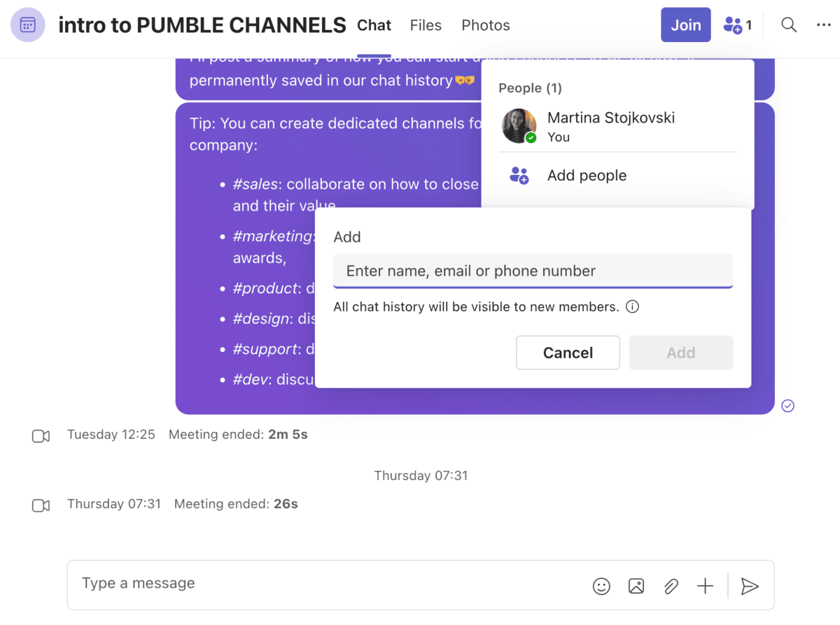Click the People (1) heading
Screen dimensions: 840x625
(x=530, y=88)
